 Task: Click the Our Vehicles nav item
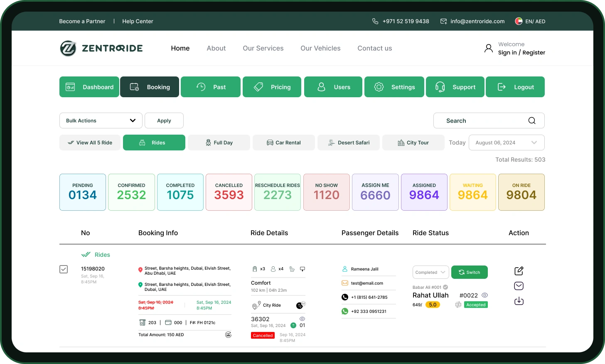pos(320,48)
